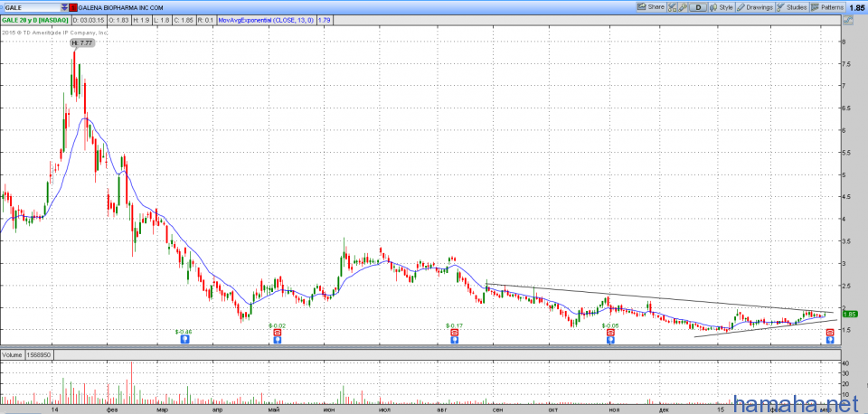Change the D time frame button

pyautogui.click(x=699, y=7)
